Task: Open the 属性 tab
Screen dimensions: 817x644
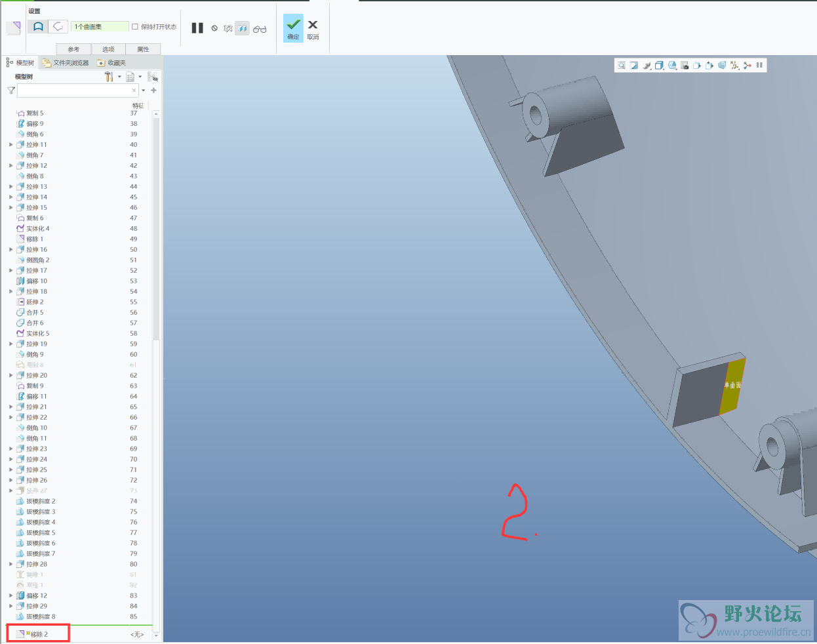Action: [143, 49]
